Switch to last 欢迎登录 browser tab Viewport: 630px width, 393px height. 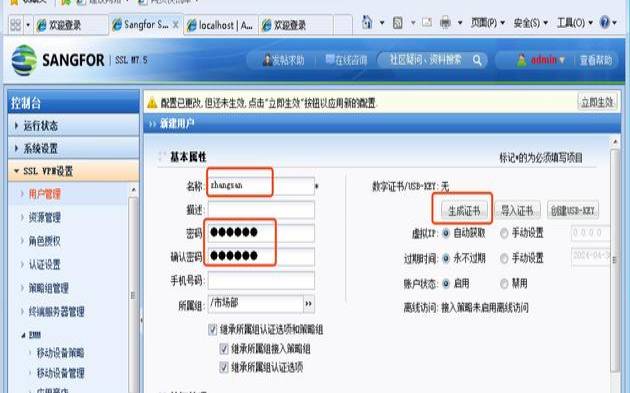click(x=296, y=25)
